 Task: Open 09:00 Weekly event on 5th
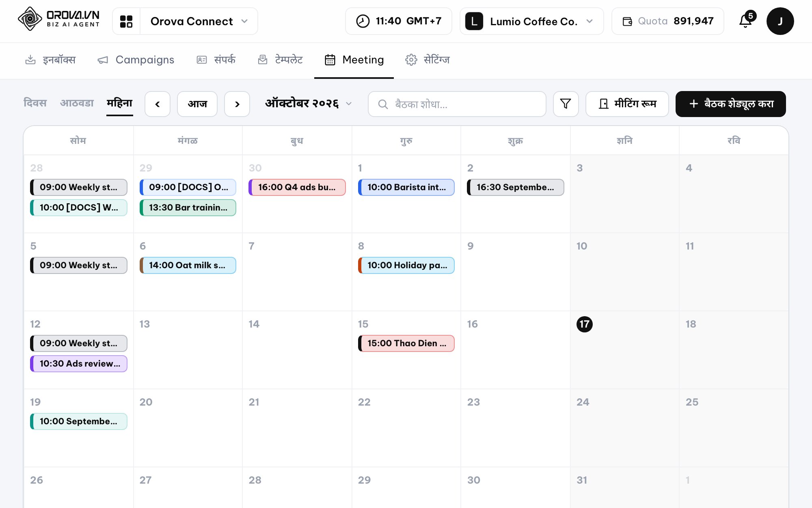[79, 265]
